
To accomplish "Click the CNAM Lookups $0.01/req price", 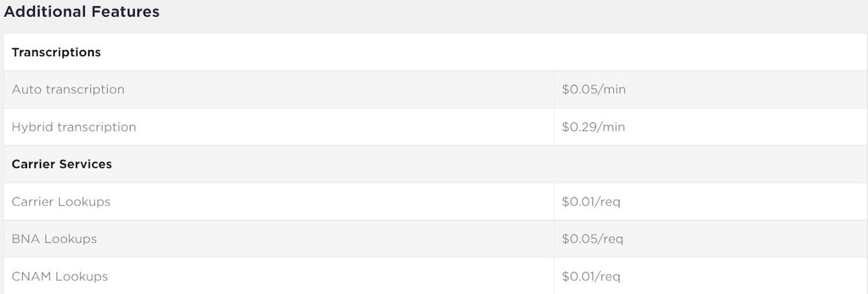I will 591,277.
